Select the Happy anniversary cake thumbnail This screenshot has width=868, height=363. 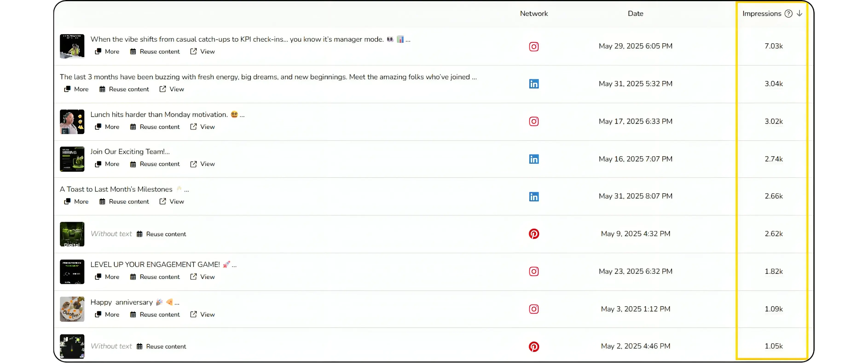72,309
